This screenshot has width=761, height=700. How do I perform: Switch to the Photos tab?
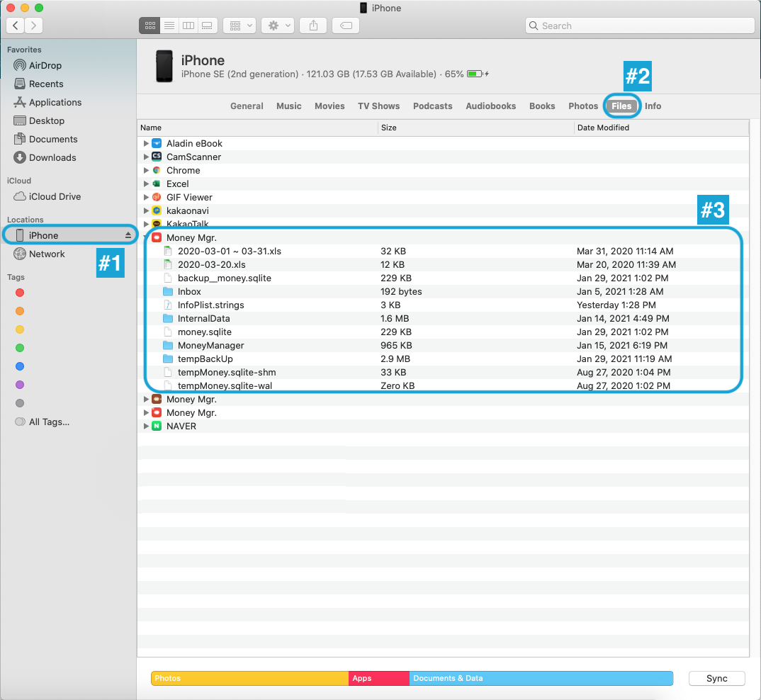[582, 106]
